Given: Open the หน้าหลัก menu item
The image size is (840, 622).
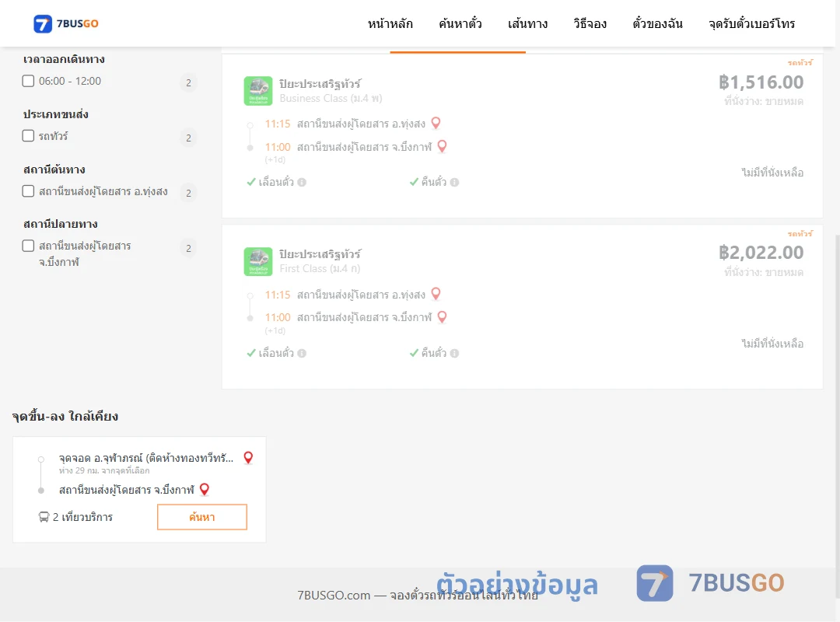Looking at the screenshot, I should pos(390,23).
